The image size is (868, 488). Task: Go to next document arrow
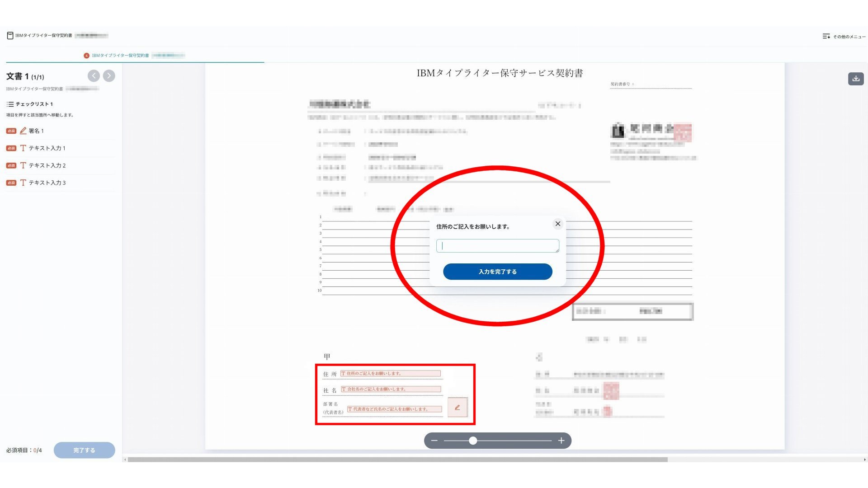pos(109,76)
